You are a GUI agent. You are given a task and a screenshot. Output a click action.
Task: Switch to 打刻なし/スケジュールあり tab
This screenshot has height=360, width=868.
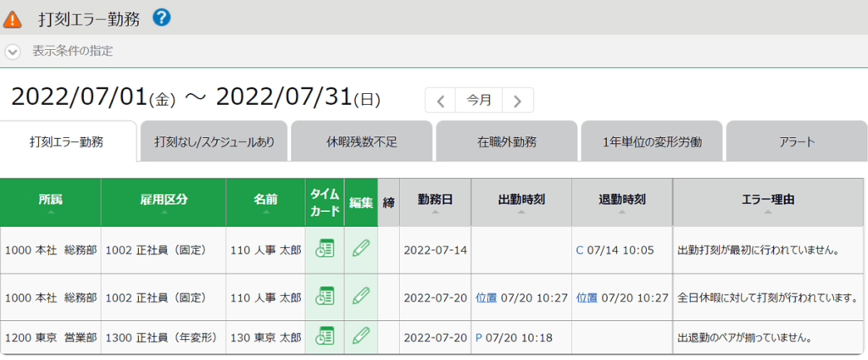[214, 142]
